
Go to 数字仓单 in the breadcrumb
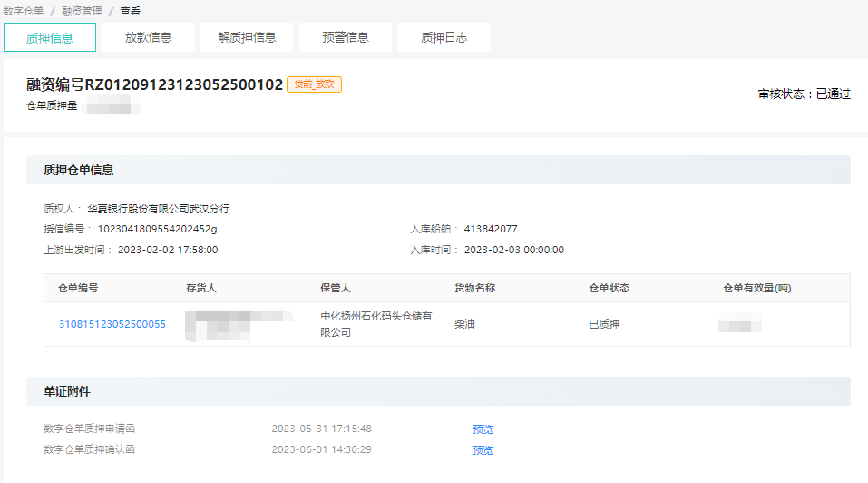24,11
